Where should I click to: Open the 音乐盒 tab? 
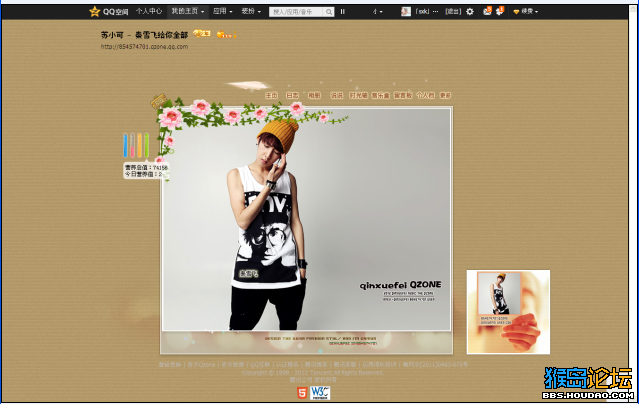point(381,95)
